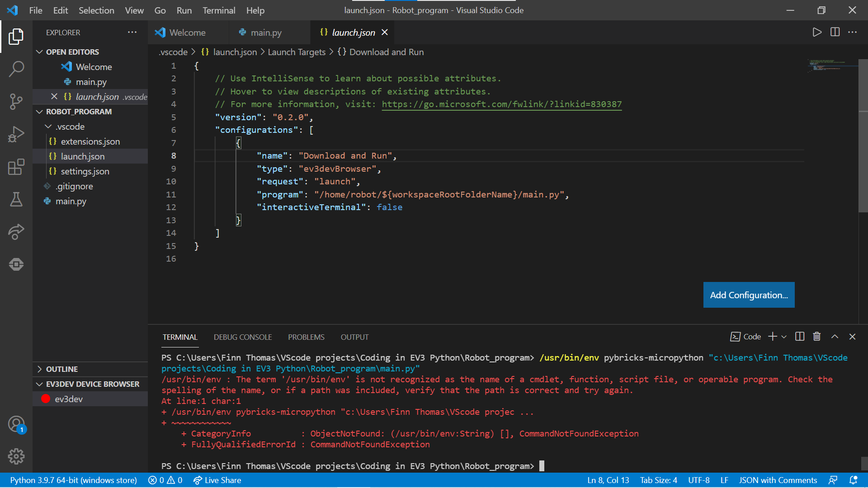The image size is (868, 488).
Task: Click the red ev3dev connection status dot
Action: [46, 399]
